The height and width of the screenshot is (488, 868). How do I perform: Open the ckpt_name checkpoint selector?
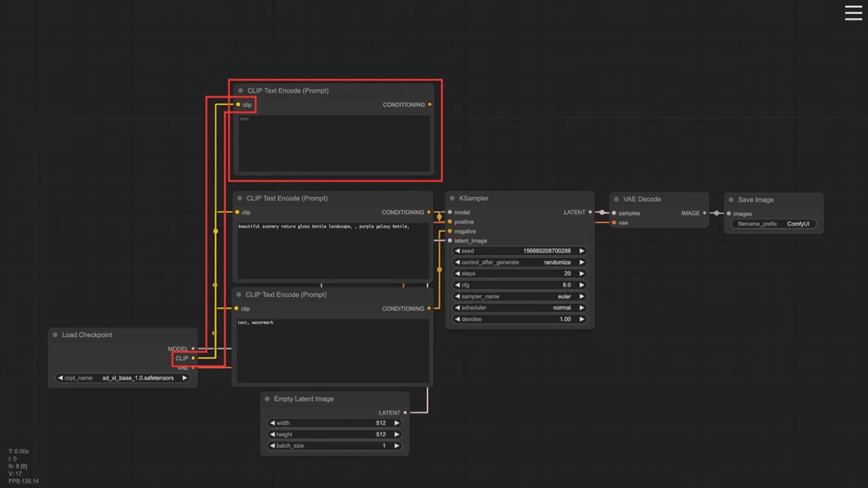coord(122,377)
